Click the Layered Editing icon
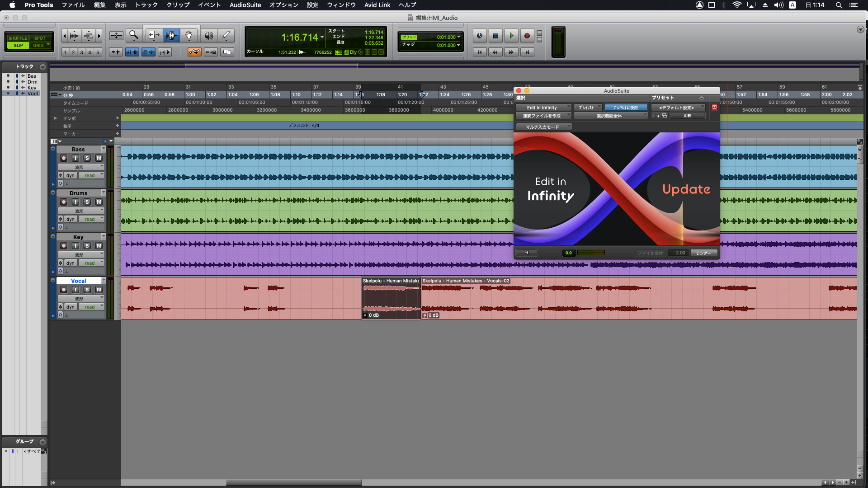The height and width of the screenshot is (488, 868). coord(227,52)
